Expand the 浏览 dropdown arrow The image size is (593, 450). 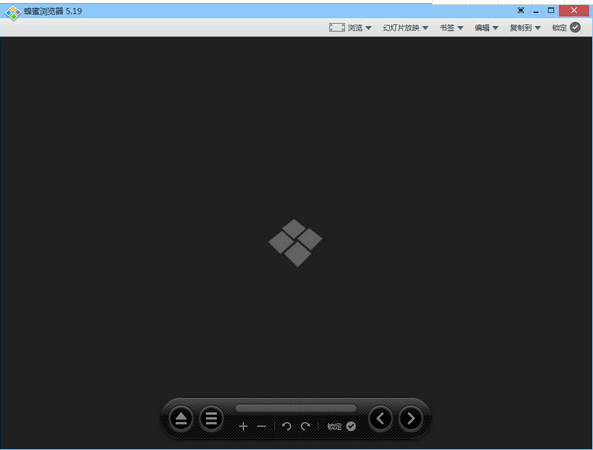[368, 28]
